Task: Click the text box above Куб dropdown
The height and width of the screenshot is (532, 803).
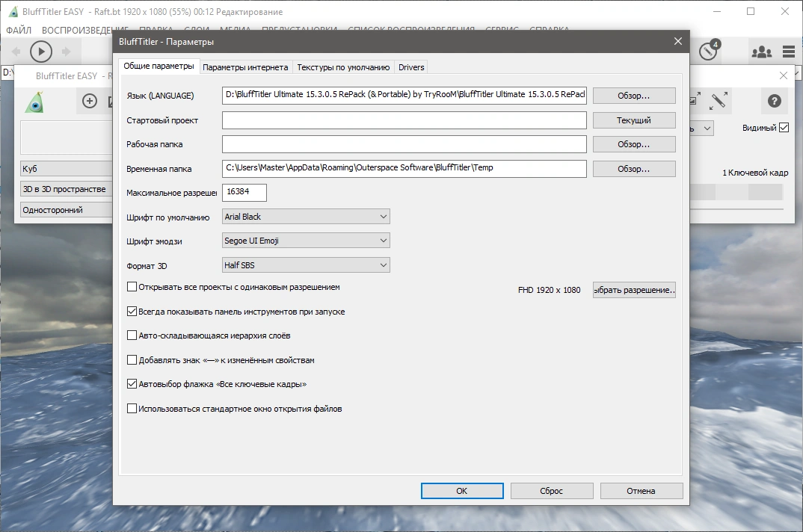Action: coord(67,137)
